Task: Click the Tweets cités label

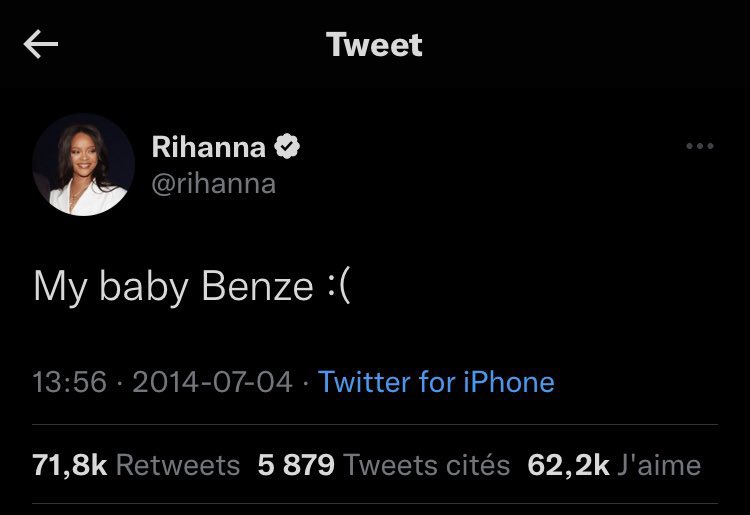Action: (427, 465)
